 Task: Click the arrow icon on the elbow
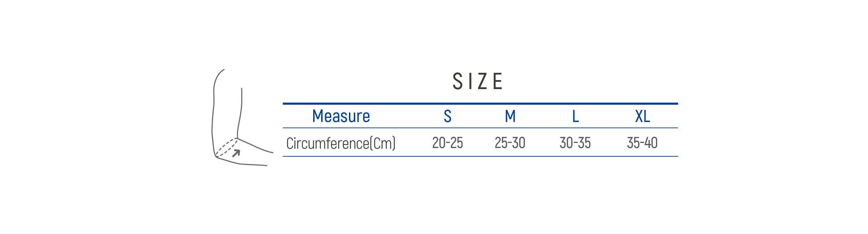pos(236,153)
